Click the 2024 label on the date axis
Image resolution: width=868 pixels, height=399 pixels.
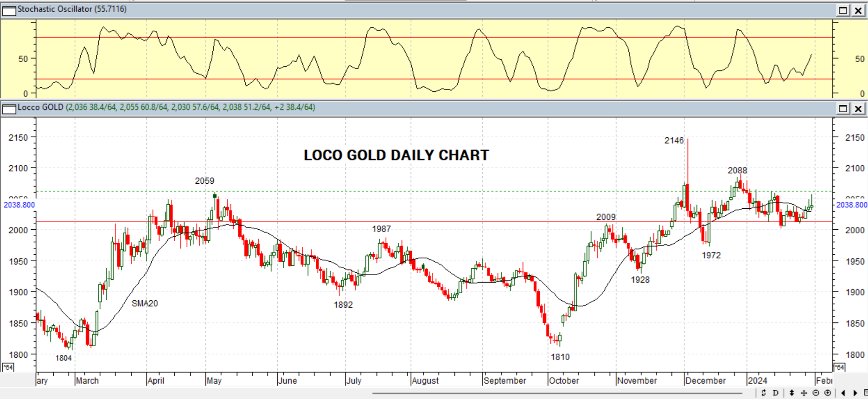click(757, 381)
